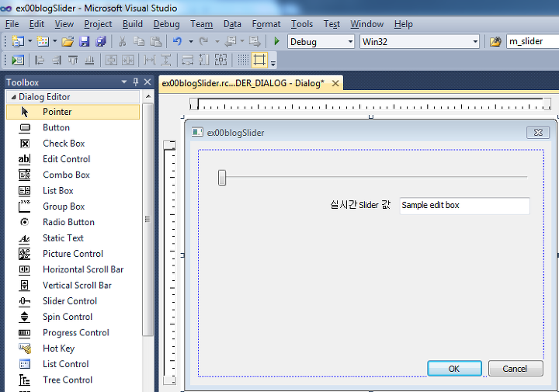Click the Paste clipboard icon
Image resolution: width=559 pixels, height=392 pixels.
(x=155, y=42)
